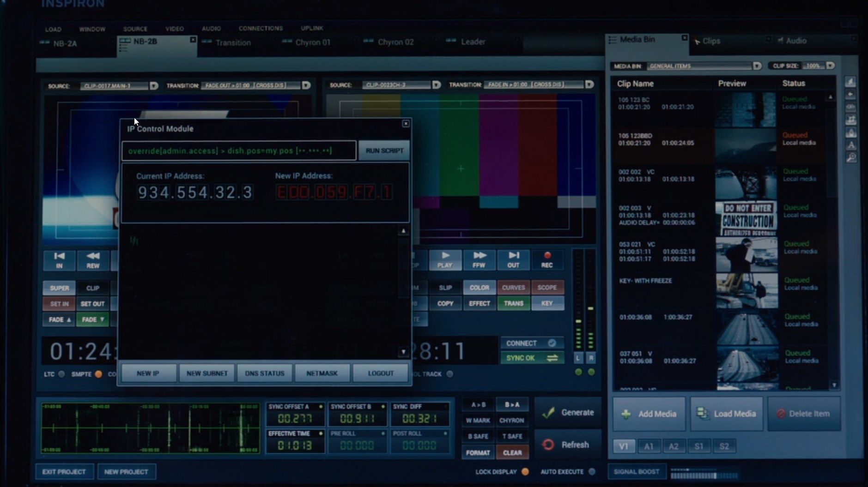
Task: Open the FADE IN transition dropdown
Action: click(589, 84)
